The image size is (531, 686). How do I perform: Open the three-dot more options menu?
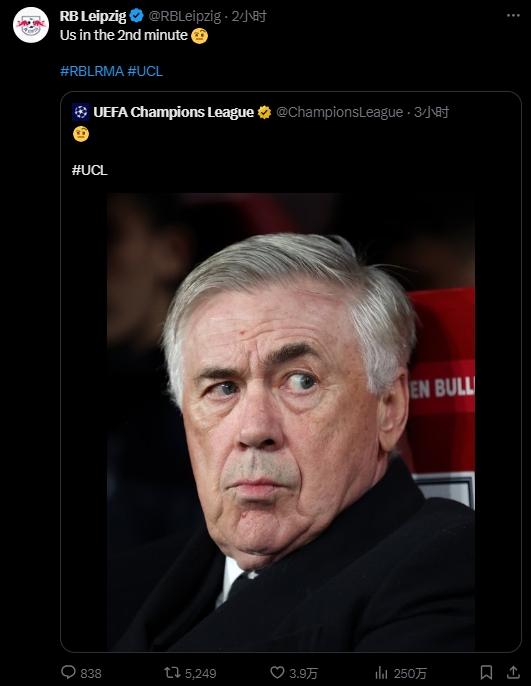click(x=513, y=15)
